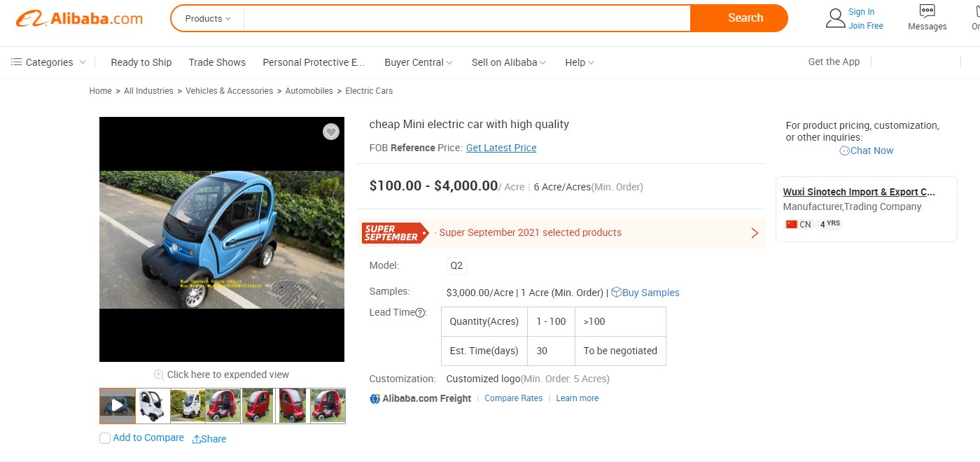
Task: Click the Sign In user profile icon
Action: pyautogui.click(x=835, y=18)
